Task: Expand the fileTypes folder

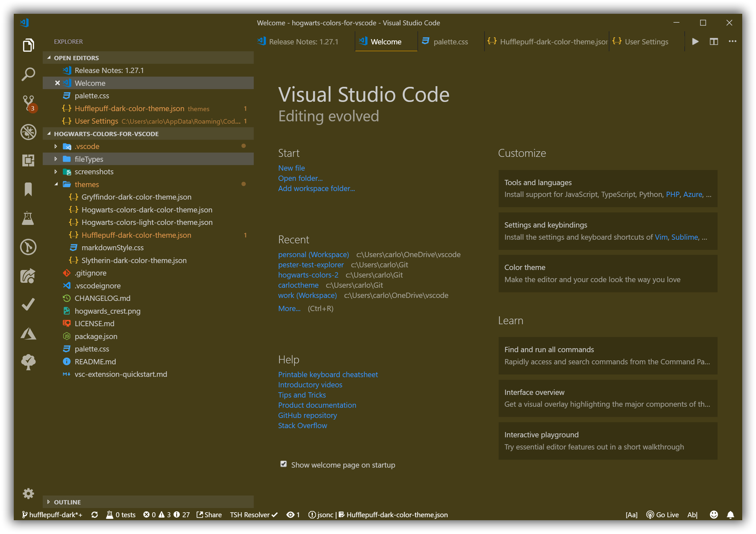Action: [x=89, y=159]
